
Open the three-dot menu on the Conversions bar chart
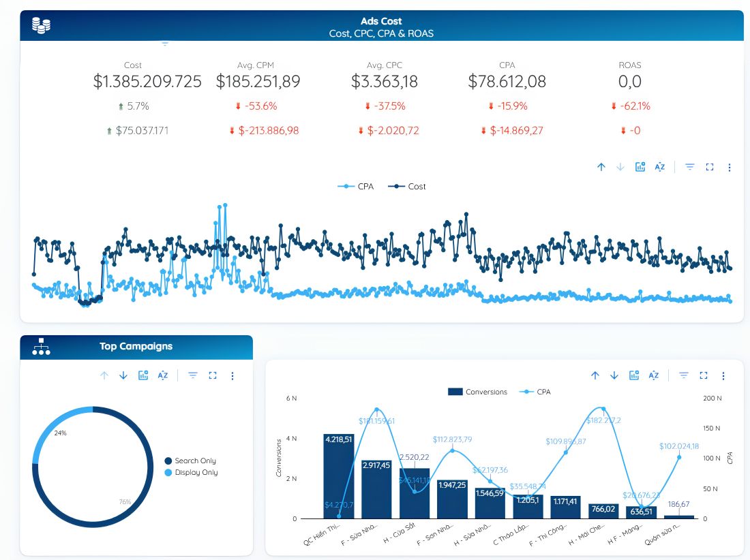pos(723,375)
